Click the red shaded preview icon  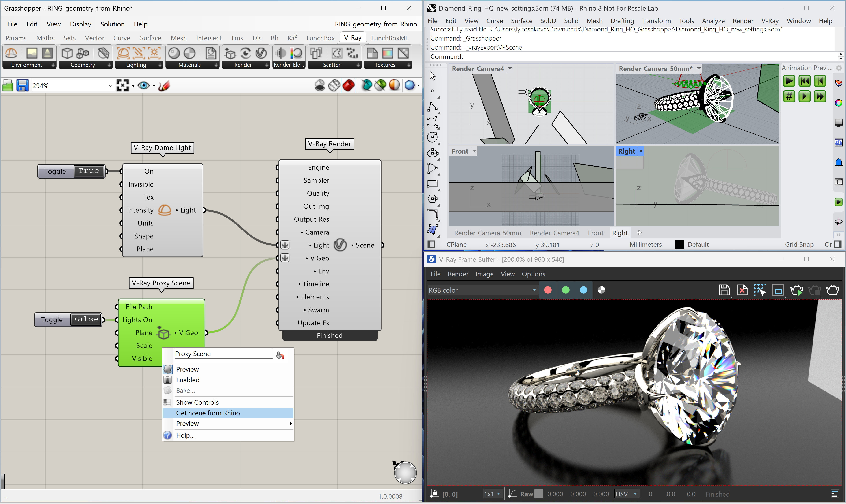(349, 86)
